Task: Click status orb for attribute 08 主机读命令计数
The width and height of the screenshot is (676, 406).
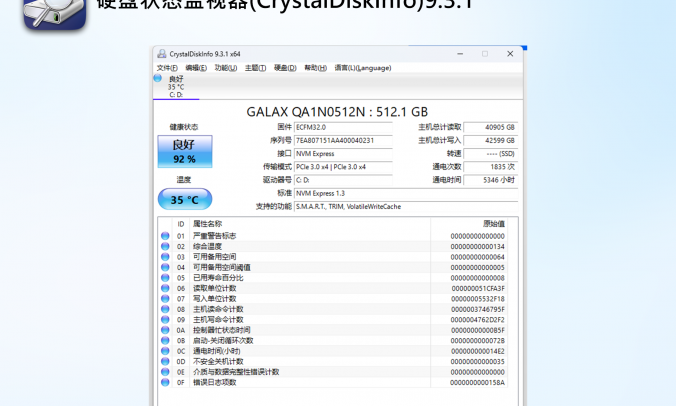Action: click(x=165, y=309)
